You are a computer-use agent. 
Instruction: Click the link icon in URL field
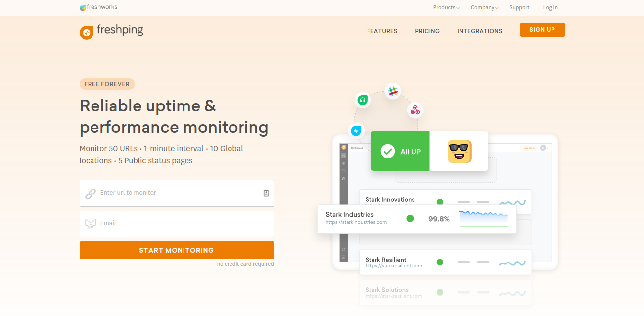pyautogui.click(x=91, y=194)
